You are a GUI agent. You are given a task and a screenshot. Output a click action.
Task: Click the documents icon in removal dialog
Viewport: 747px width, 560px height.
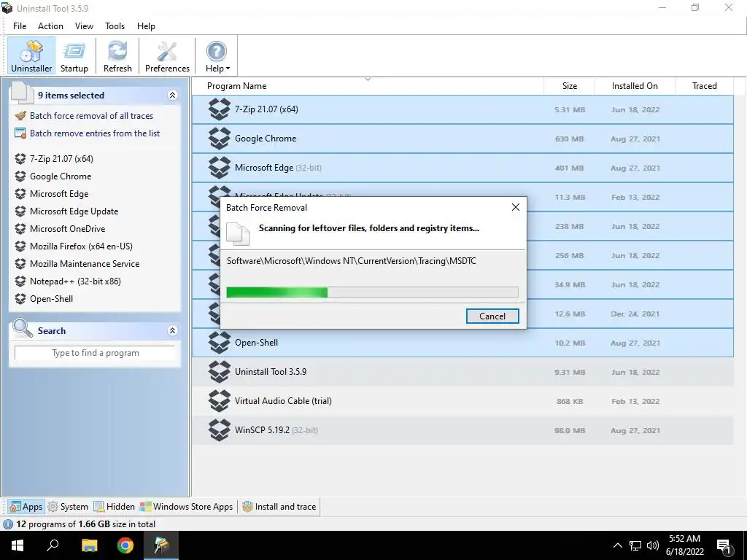tap(238, 234)
